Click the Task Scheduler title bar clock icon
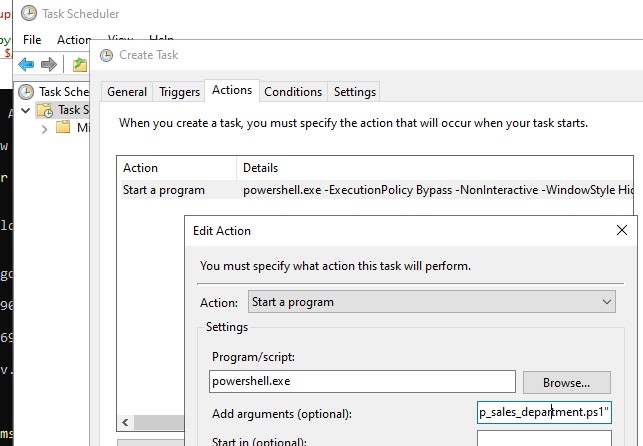Viewport: 643px width, 446px height. pyautogui.click(x=29, y=14)
